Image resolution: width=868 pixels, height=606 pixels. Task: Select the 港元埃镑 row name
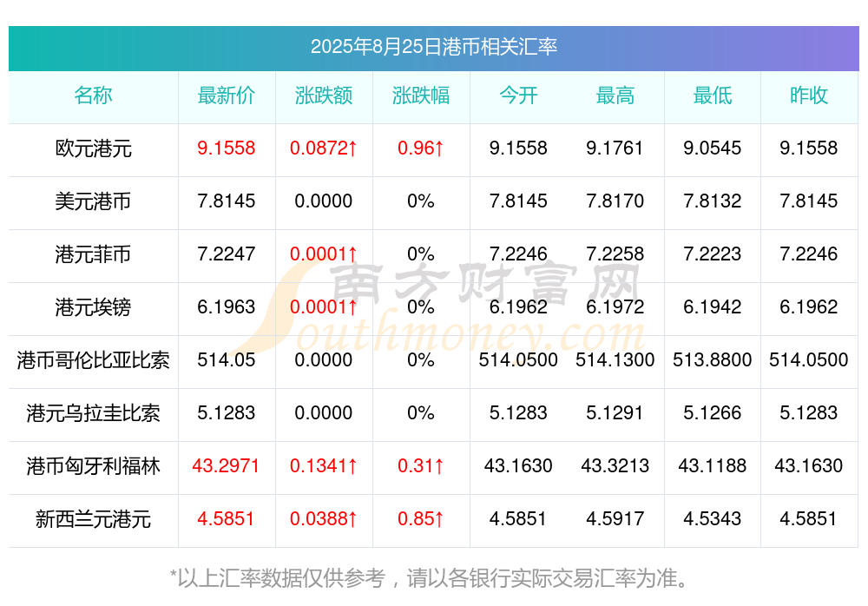pyautogui.click(x=93, y=306)
